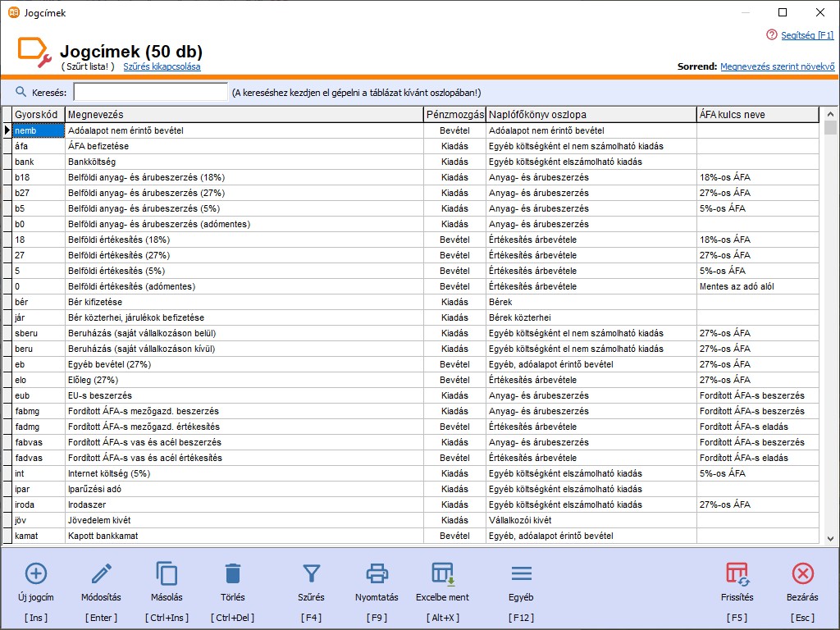
Task: Turn off filter via Szűrés kikapcsolása link
Action: [162, 66]
